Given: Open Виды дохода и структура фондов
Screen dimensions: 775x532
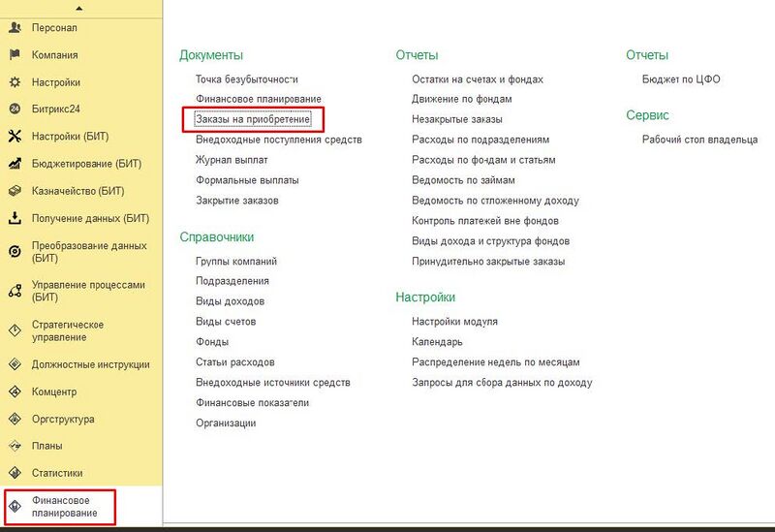Looking at the screenshot, I should (x=490, y=240).
